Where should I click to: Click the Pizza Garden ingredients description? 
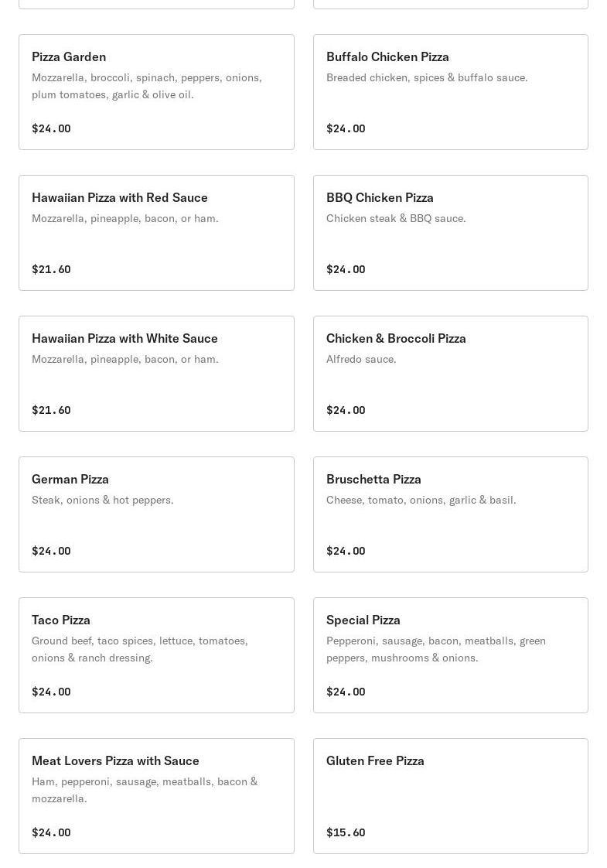tap(147, 86)
